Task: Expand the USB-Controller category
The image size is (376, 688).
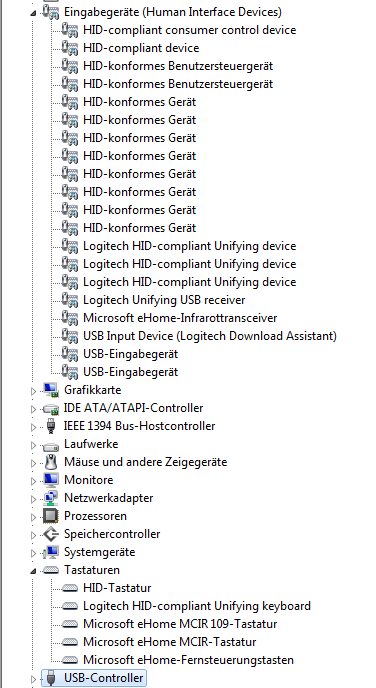Action: [x=33, y=679]
